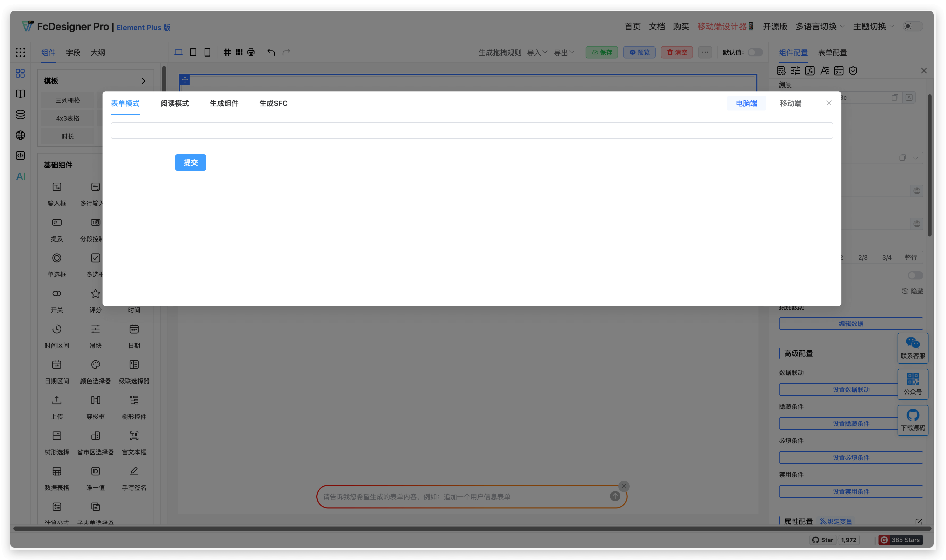This screenshot has height=560, width=946.
Task: Open the formula (fx) icon in component config
Action: (810, 71)
